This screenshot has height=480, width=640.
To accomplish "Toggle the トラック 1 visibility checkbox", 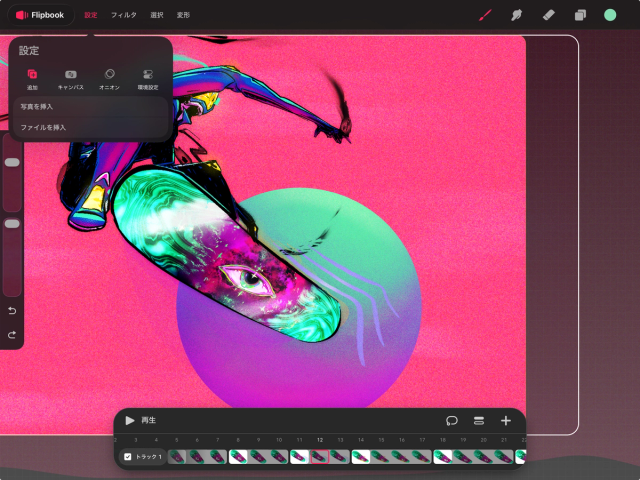I will 127,456.
